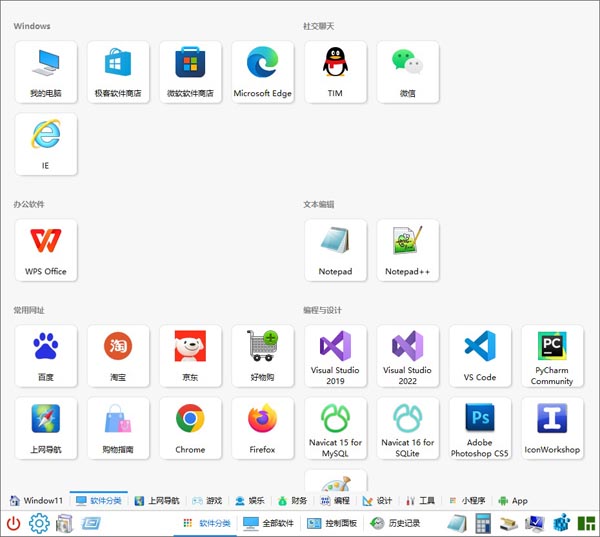Open Notepad tile
The height and width of the screenshot is (537, 600).
point(336,250)
